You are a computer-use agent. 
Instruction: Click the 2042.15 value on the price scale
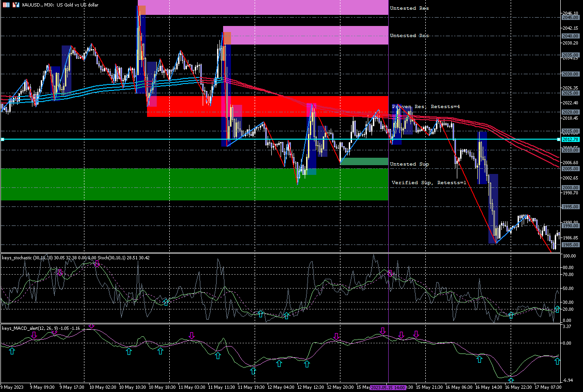(570, 28)
